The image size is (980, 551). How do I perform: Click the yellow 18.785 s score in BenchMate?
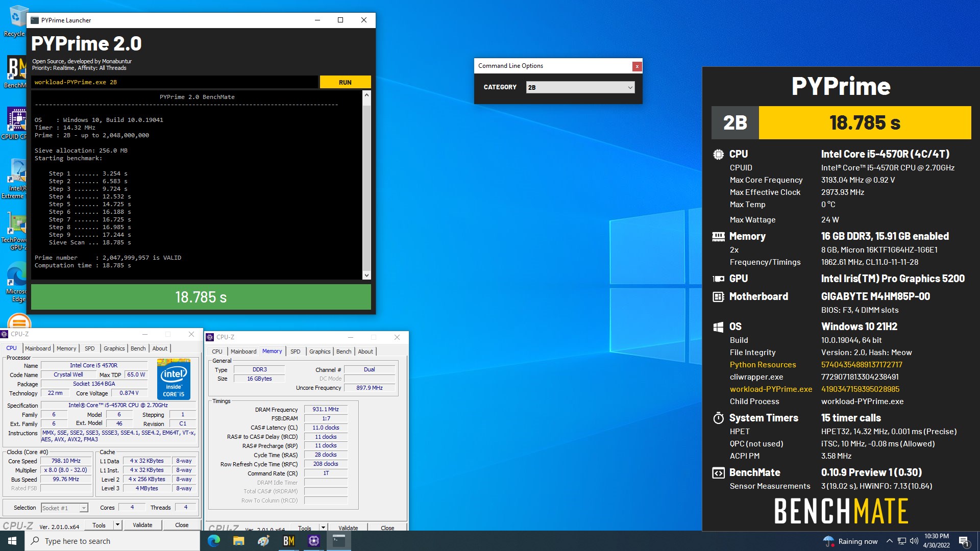(865, 122)
